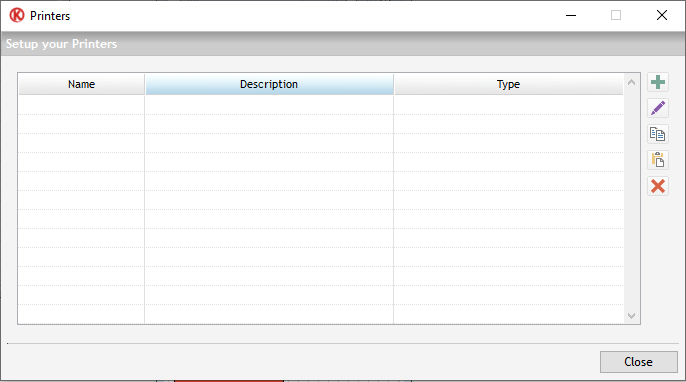Minimize the Printers window
Viewport: 686px width, 382px height.
(571, 15)
